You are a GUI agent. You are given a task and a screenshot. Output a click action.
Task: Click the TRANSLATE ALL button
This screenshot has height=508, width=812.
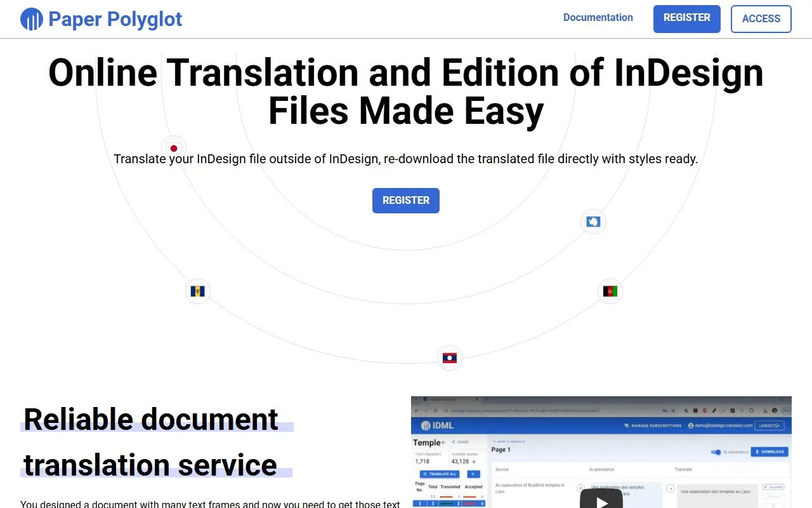[441, 474]
